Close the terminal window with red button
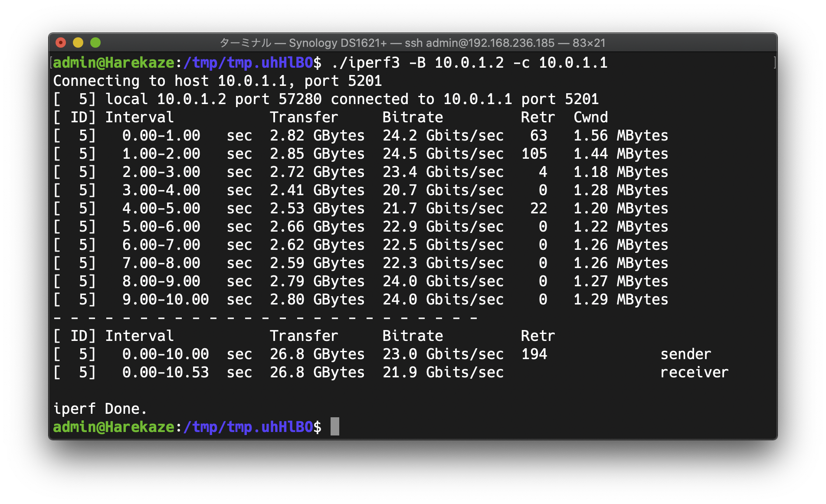 61,43
